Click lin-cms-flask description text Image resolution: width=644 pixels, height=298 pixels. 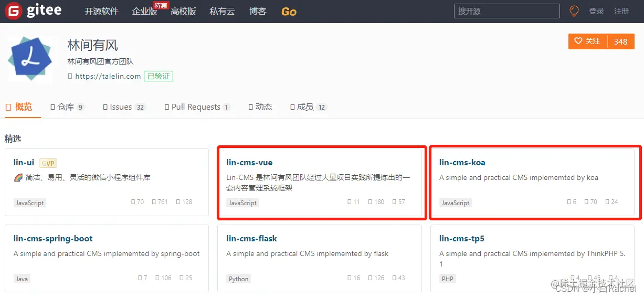(308, 253)
